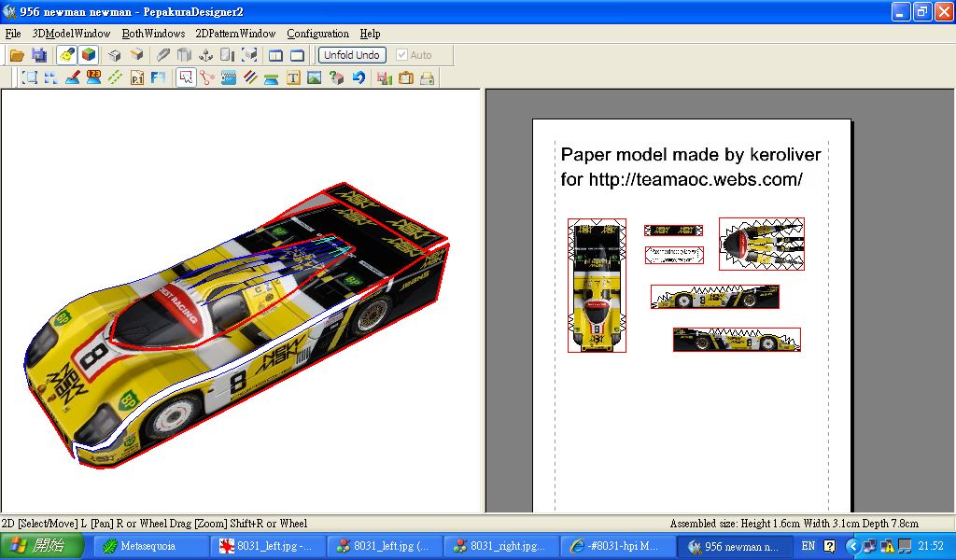Select the lower car side-view strip part
The width and height of the screenshot is (956, 560).
(737, 340)
